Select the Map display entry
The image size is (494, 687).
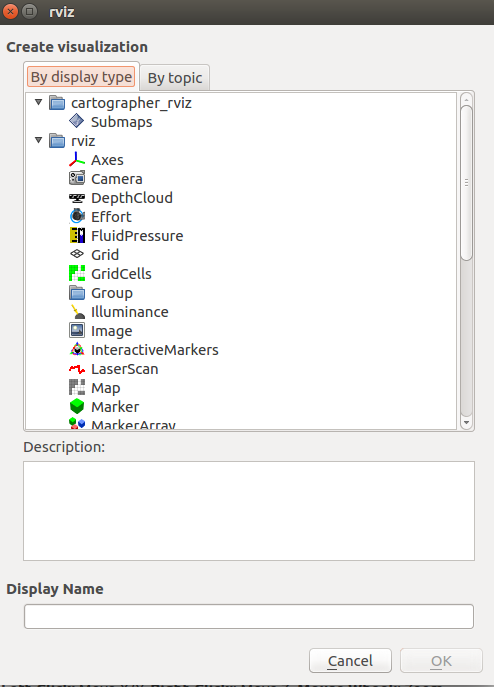[x=106, y=388]
